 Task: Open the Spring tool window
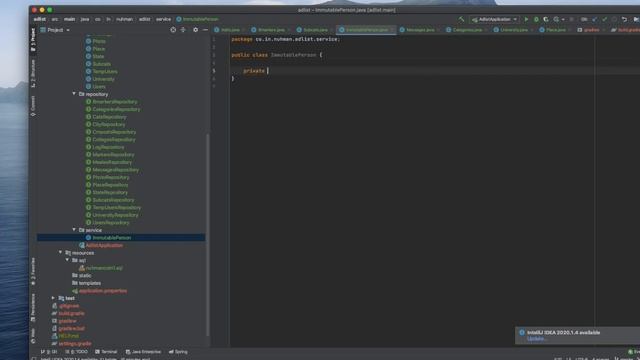pos(178,352)
